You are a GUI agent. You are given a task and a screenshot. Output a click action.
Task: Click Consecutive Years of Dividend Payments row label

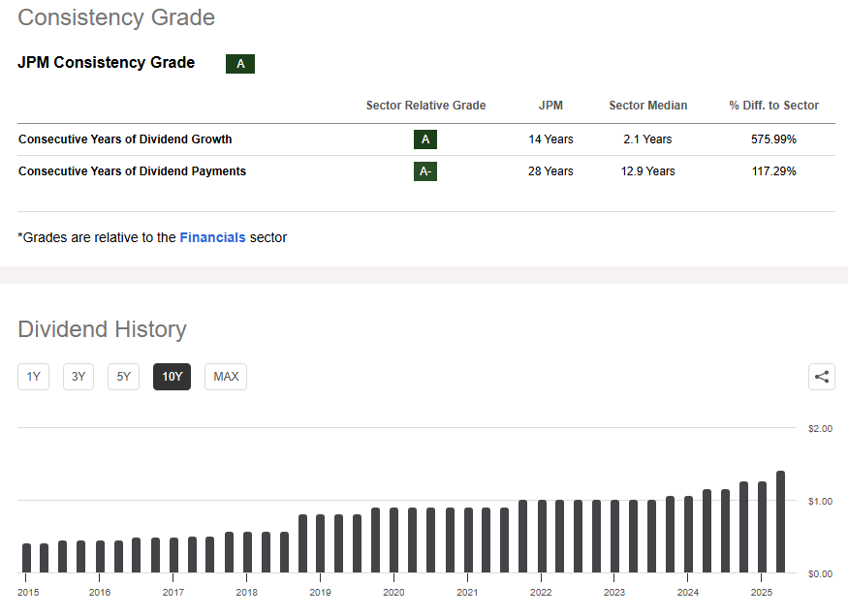coord(132,171)
